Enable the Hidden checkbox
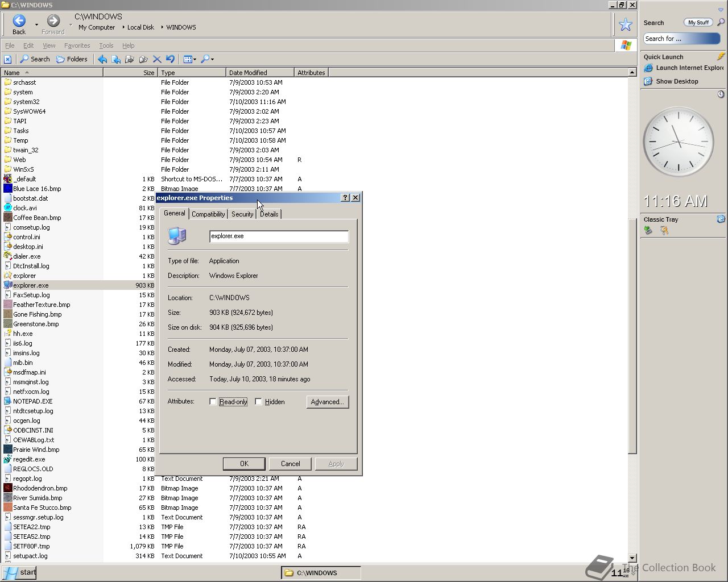Image resolution: width=728 pixels, height=582 pixels. tap(258, 402)
